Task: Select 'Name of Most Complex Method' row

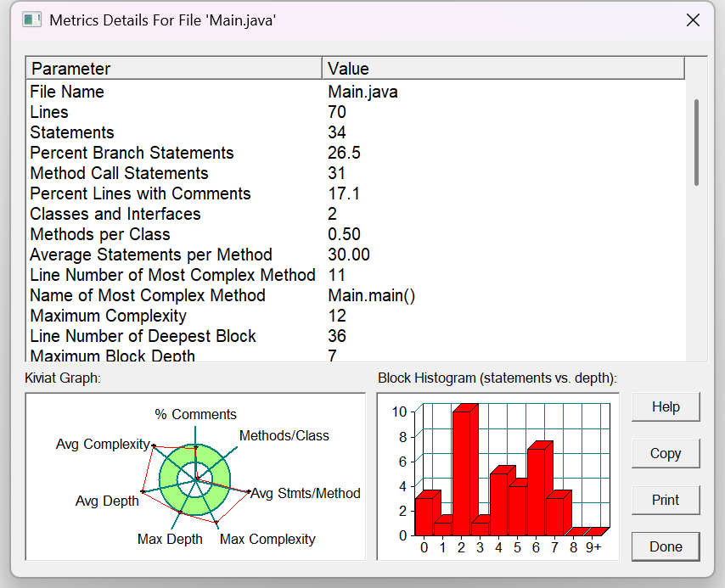Action: click(x=355, y=295)
